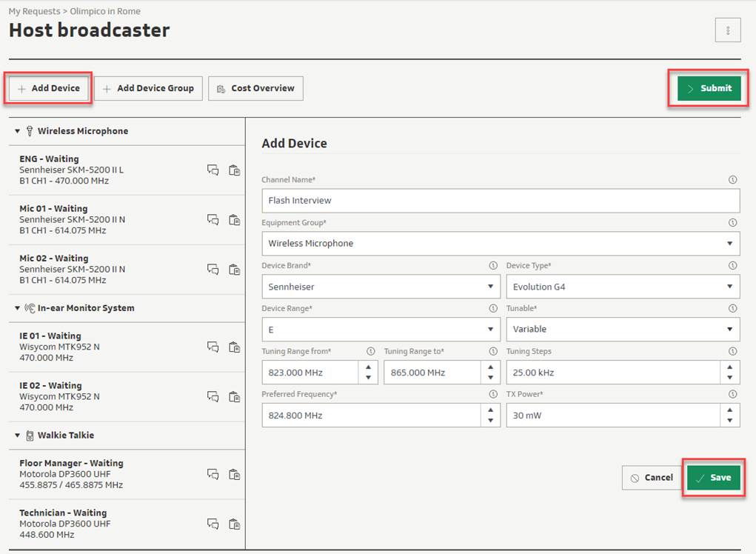Image resolution: width=756 pixels, height=554 pixels.
Task: Collapse the Wireless Microphone group
Action: (x=18, y=131)
